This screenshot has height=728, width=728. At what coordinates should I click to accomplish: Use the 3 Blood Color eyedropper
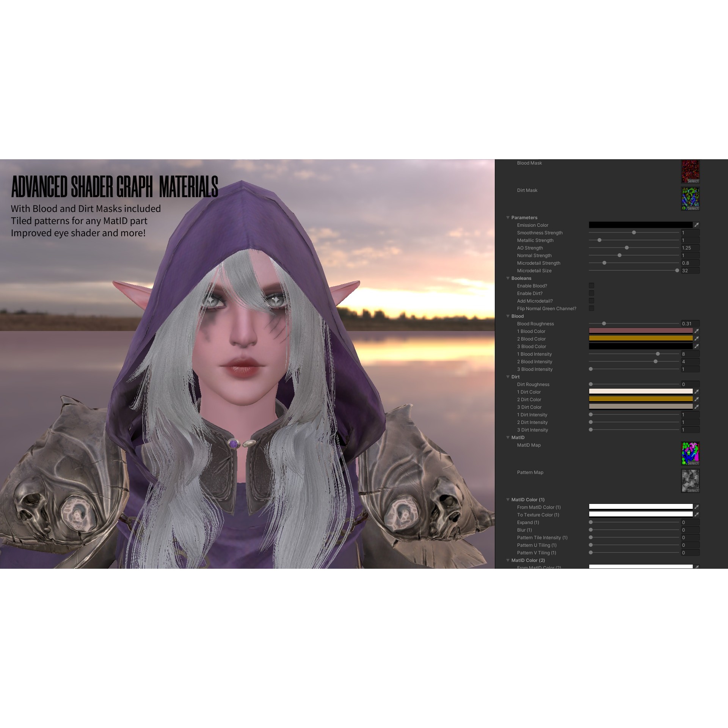[697, 346]
